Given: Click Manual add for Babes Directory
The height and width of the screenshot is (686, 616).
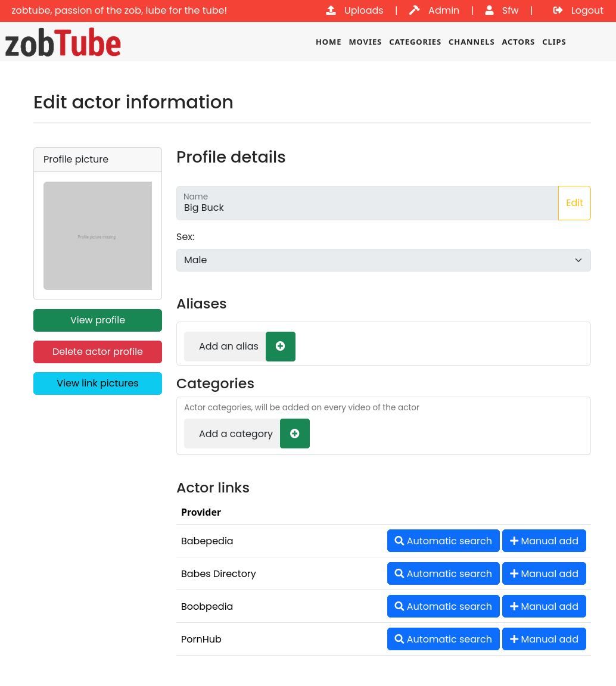Looking at the screenshot, I should [x=544, y=573].
